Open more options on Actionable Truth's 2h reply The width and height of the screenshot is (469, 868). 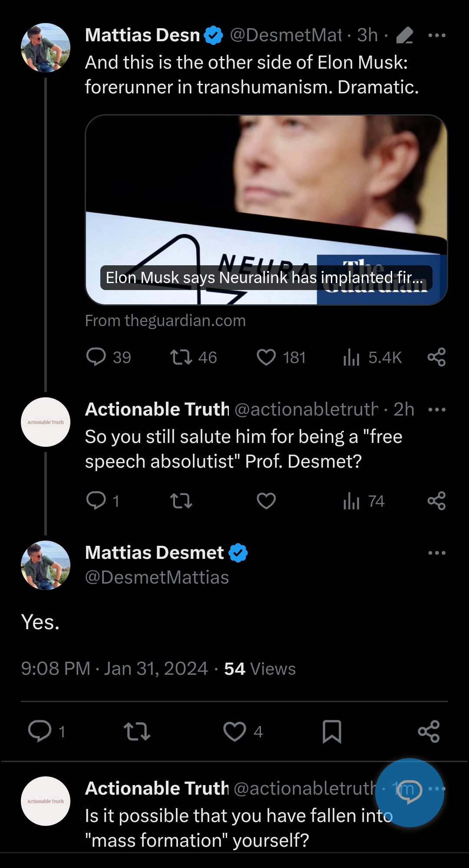[x=436, y=409]
